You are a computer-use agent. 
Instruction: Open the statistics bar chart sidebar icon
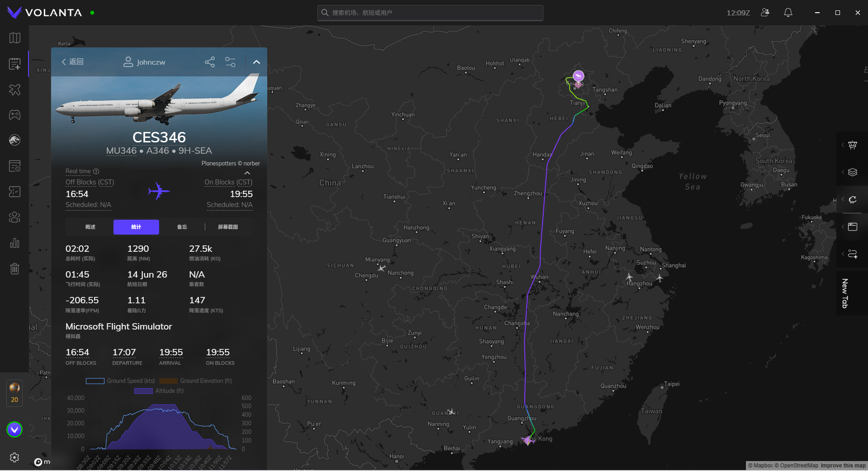(x=14, y=243)
